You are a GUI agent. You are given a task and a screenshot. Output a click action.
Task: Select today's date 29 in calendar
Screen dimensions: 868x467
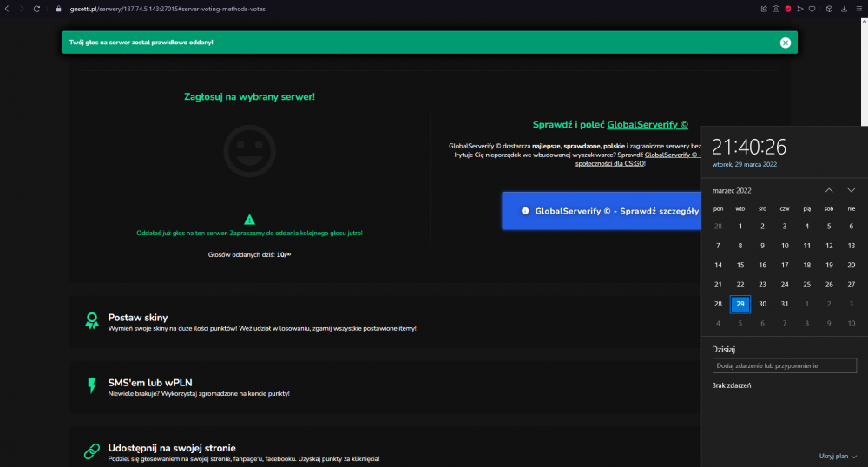[740, 304]
